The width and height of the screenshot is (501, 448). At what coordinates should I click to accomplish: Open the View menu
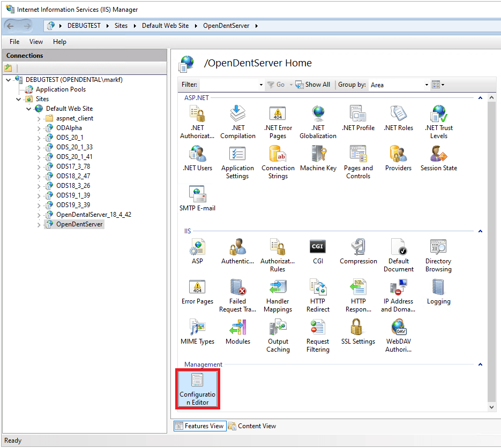pos(36,41)
